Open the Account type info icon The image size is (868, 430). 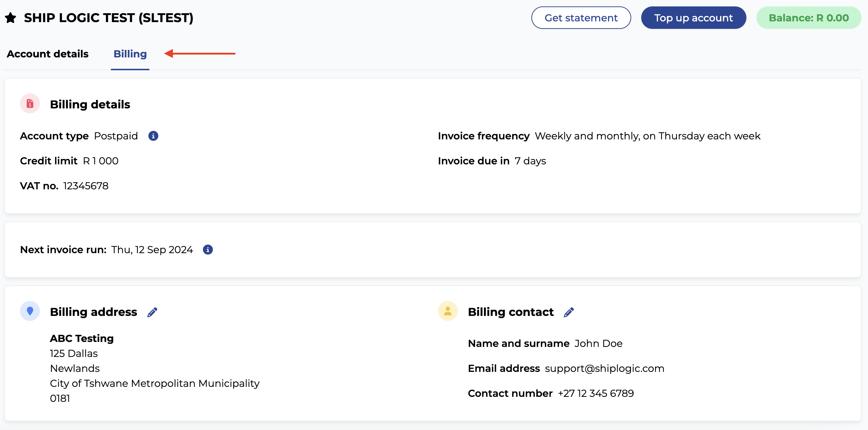[153, 136]
